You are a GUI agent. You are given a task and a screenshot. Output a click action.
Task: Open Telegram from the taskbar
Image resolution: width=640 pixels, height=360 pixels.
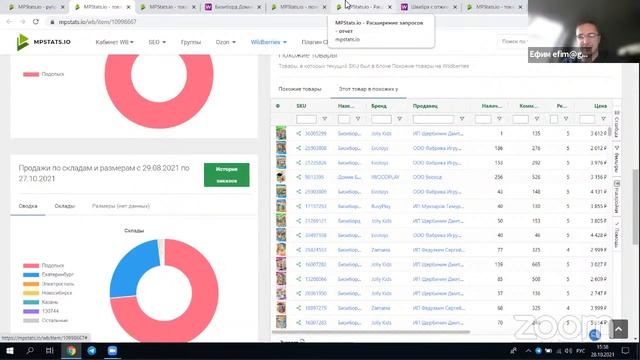tap(92, 351)
